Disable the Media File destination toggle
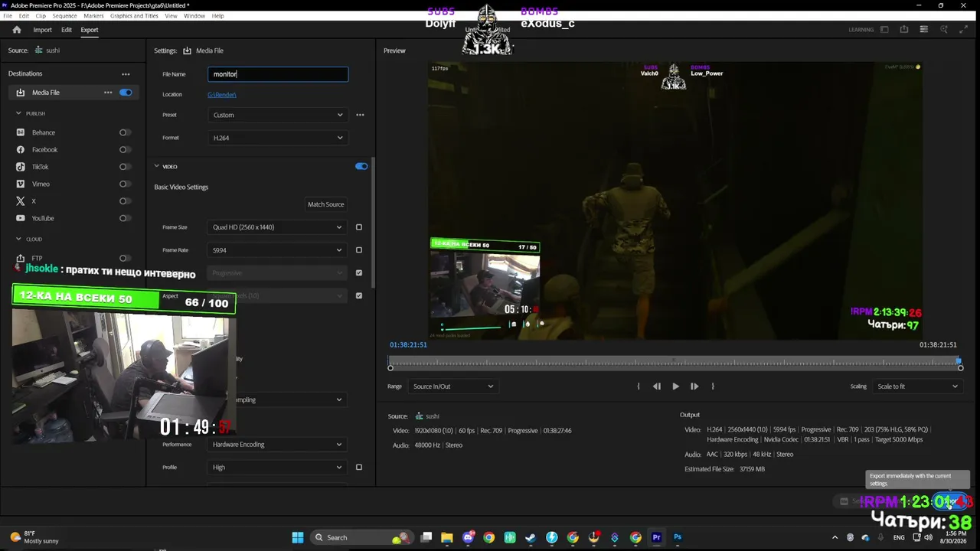The width and height of the screenshot is (980, 551). (126, 93)
